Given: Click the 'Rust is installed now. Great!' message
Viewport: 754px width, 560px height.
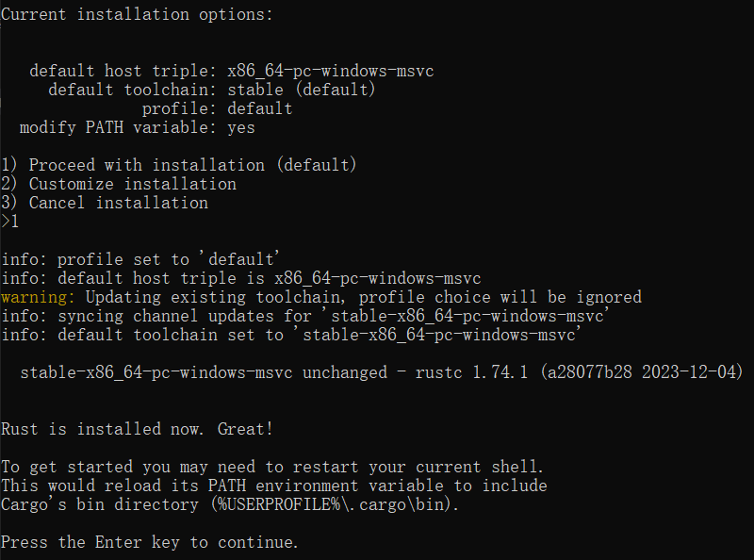Looking at the screenshot, I should tap(137, 429).
